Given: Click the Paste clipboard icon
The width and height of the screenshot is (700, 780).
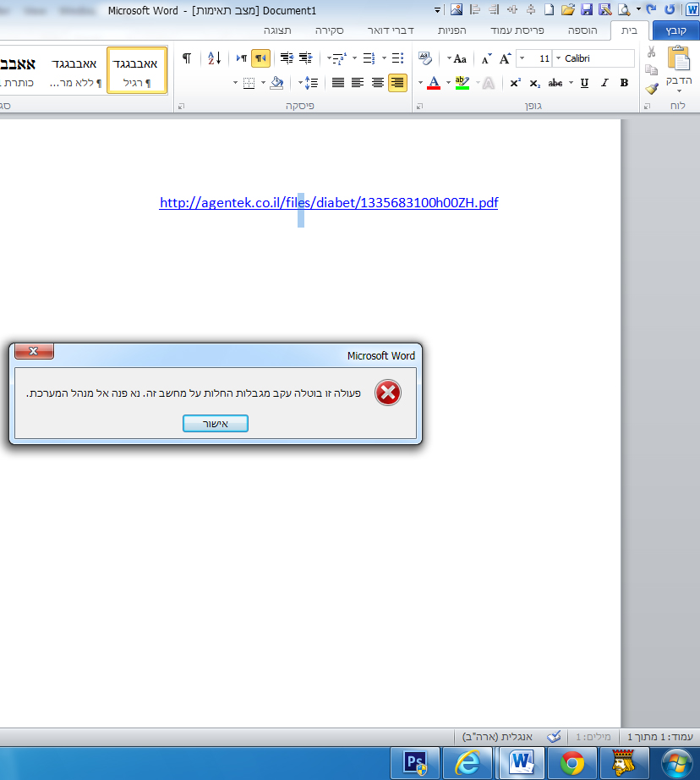Looking at the screenshot, I should click(679, 58).
